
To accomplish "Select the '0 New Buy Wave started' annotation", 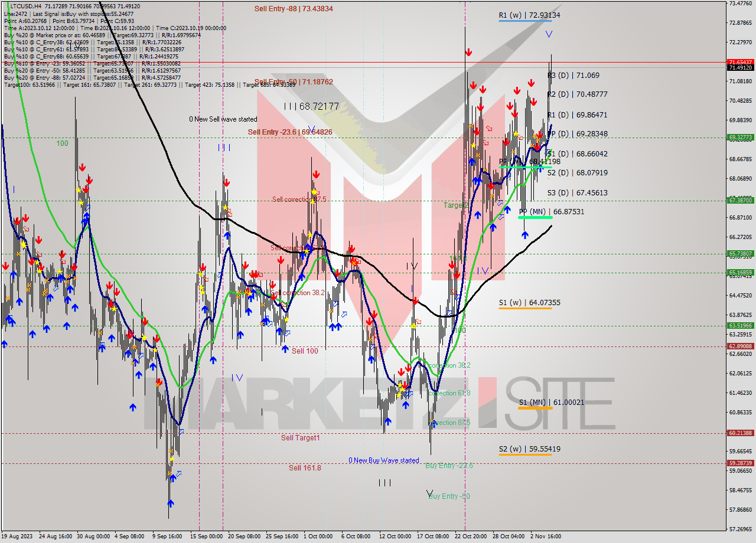I will (x=383, y=460).
